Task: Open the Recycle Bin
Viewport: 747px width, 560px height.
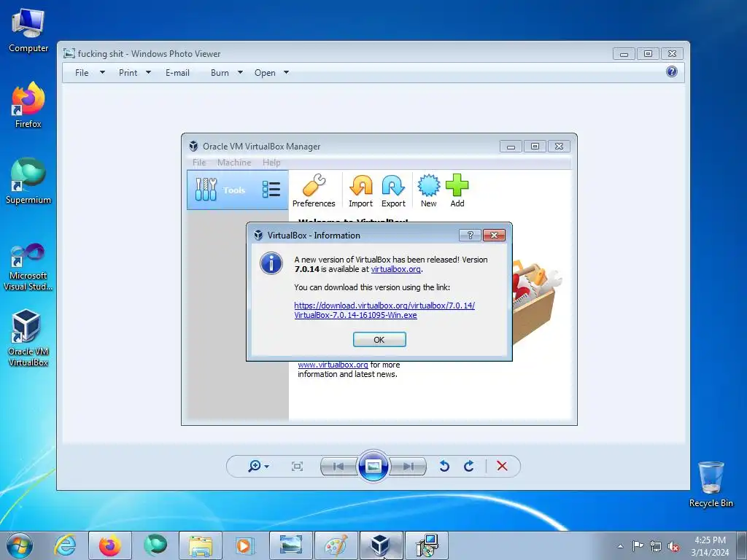Action: [x=711, y=484]
